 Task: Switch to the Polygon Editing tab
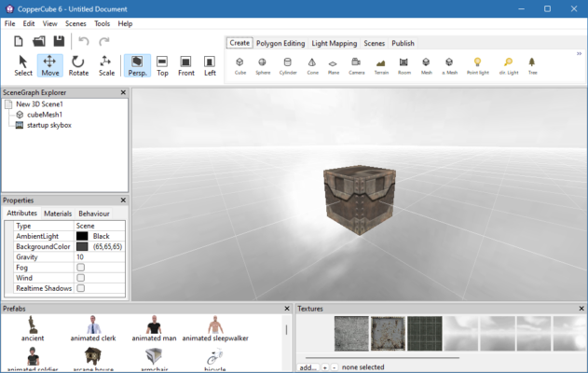click(x=280, y=43)
